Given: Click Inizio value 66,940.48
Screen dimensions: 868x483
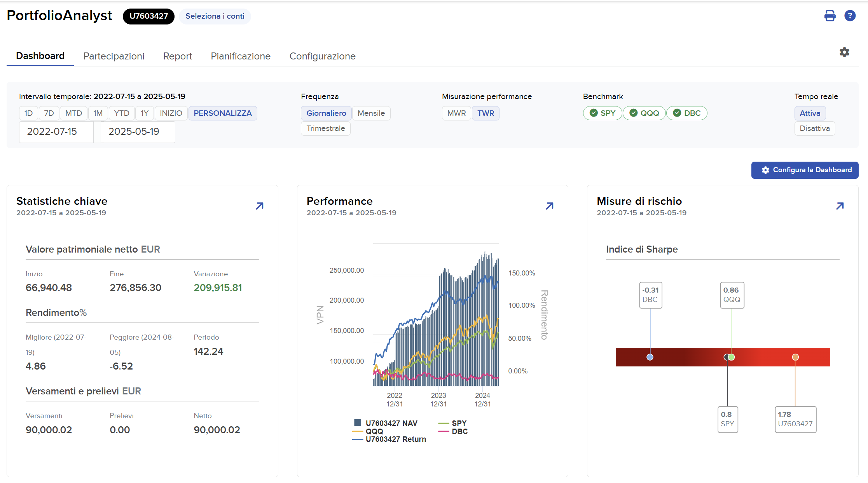Looking at the screenshot, I should 49,288.
